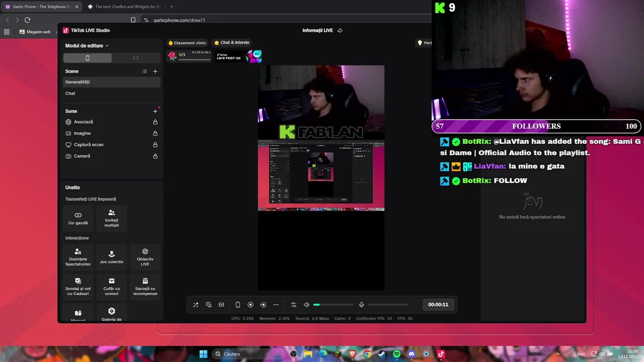The image size is (644, 362).
Task: Expand Modul de editare dropdown
Action: pyautogui.click(x=87, y=46)
